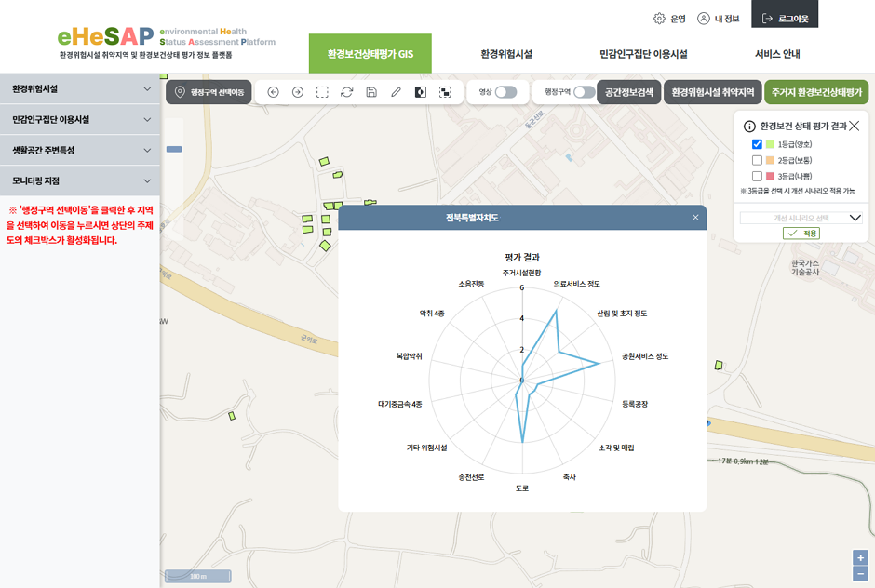Toggle the 영상 imagery switch
Screen dimensions: 875x588
click(505, 92)
